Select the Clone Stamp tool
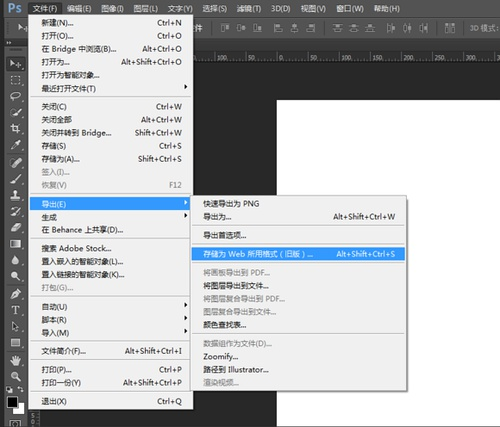Image resolution: width=500 pixels, height=427 pixels. tap(15, 195)
